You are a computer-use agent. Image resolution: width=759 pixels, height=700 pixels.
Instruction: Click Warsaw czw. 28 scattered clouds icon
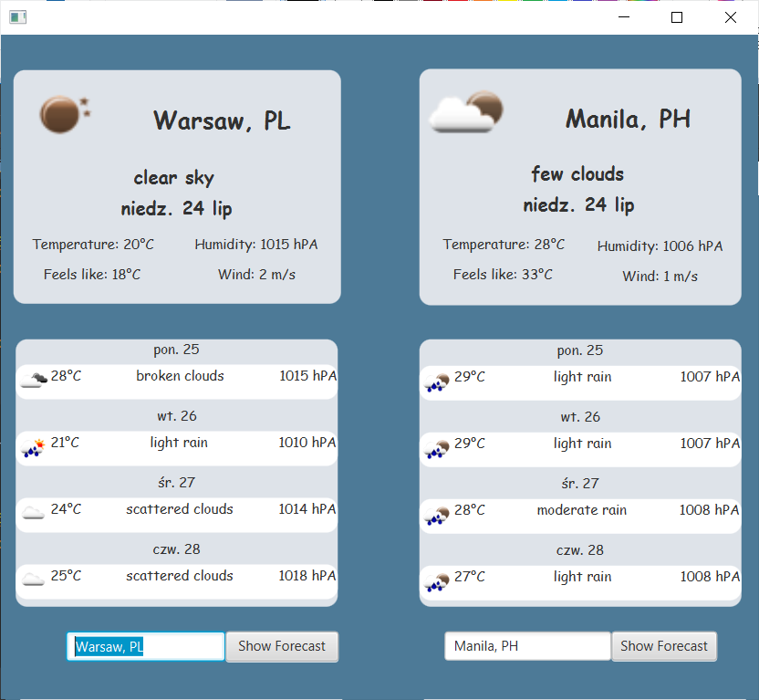[33, 579]
